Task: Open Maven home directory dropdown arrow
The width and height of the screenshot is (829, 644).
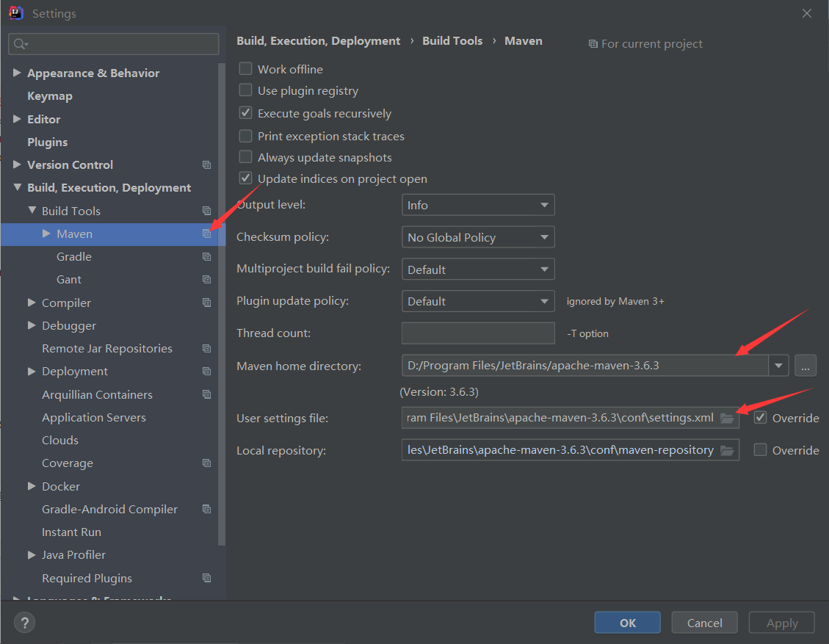Action: [778, 366]
